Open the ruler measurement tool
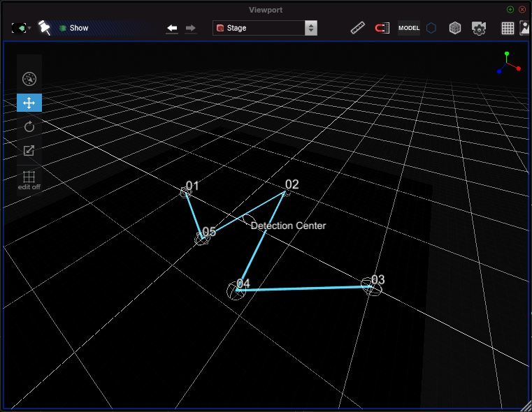 tap(358, 28)
